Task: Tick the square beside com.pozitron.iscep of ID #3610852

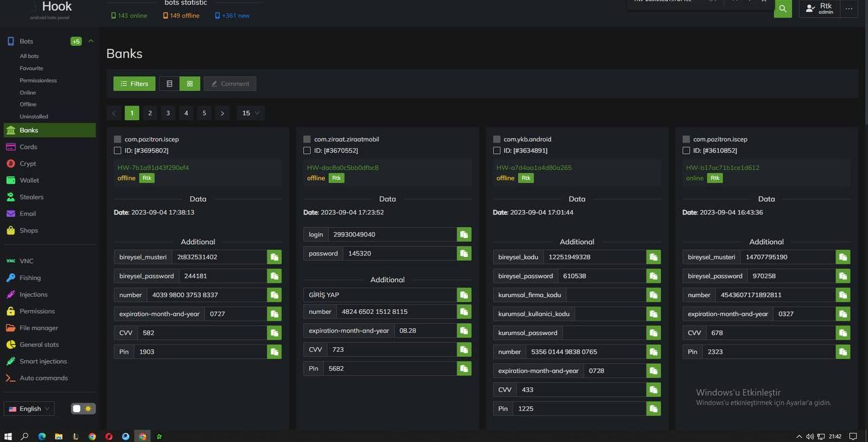Action: [x=686, y=139]
